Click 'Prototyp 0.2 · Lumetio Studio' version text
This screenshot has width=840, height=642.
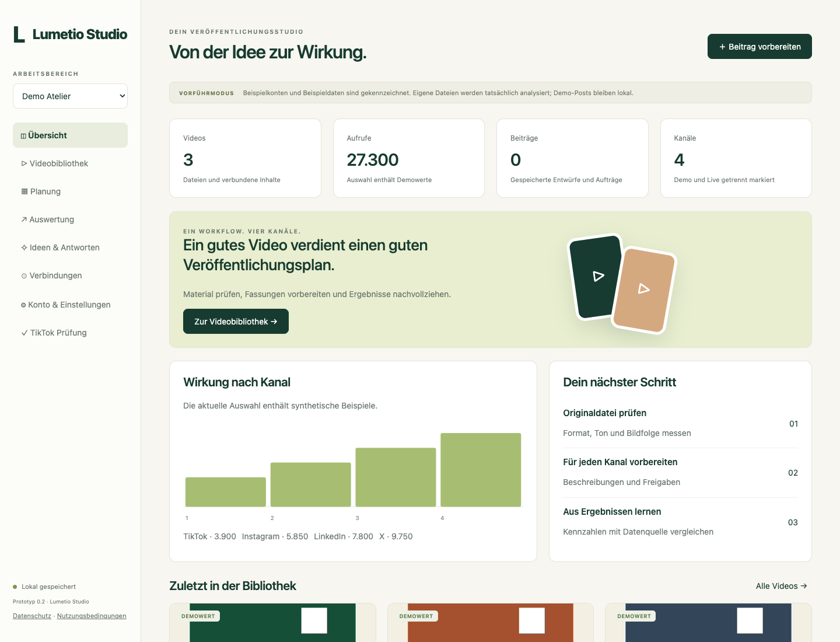point(51,602)
